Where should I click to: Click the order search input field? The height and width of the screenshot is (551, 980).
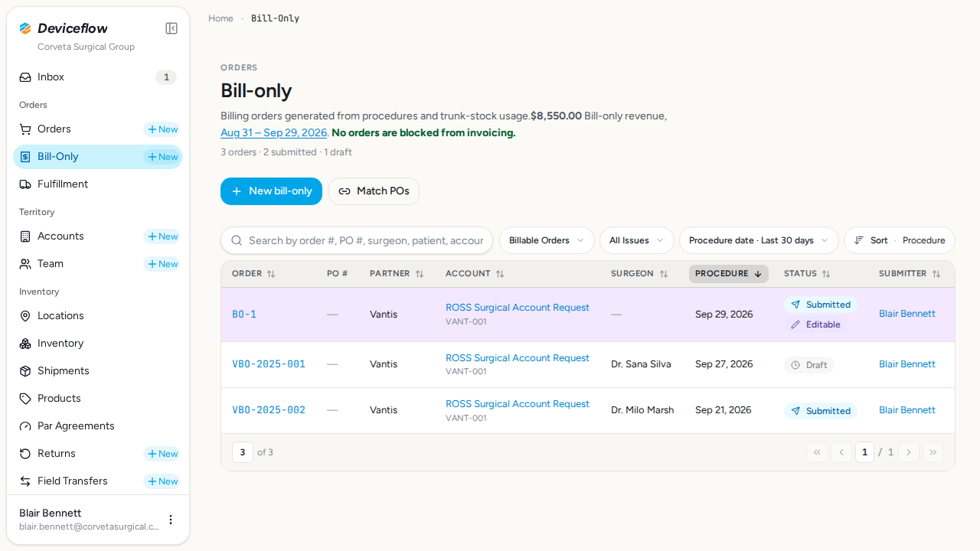(x=357, y=240)
